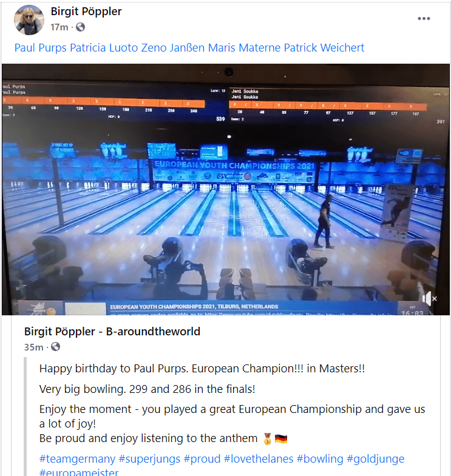Screen dimensions: 451x476
Task: Open the #superjungs hashtag
Action: 149,458
